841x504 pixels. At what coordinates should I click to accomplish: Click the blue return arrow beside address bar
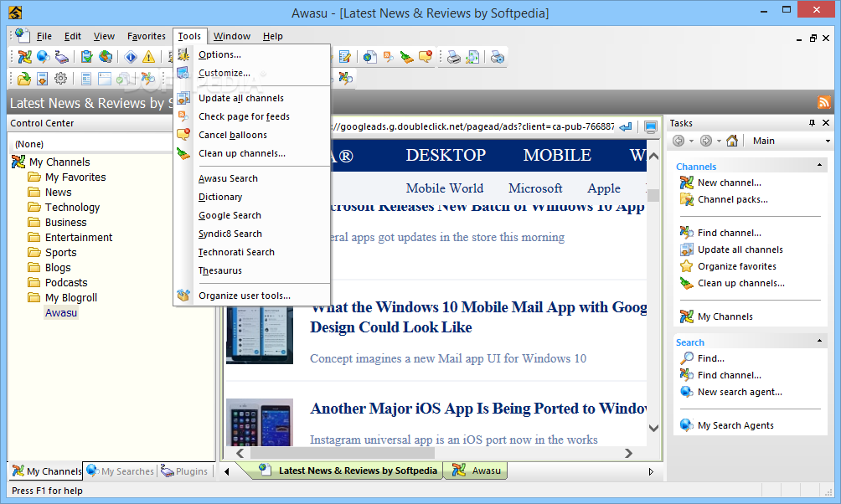coord(626,127)
